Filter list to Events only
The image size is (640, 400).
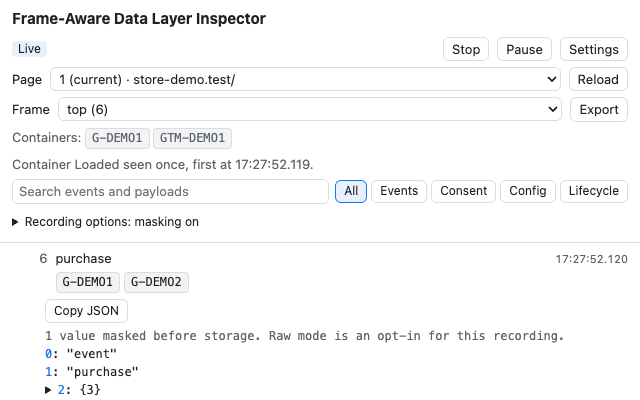click(x=399, y=191)
